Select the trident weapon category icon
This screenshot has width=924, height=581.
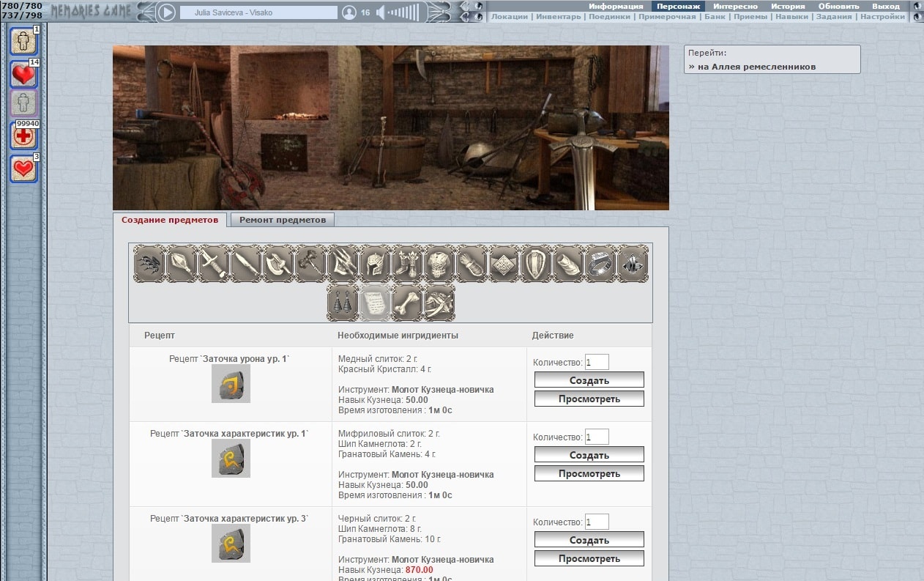point(343,264)
